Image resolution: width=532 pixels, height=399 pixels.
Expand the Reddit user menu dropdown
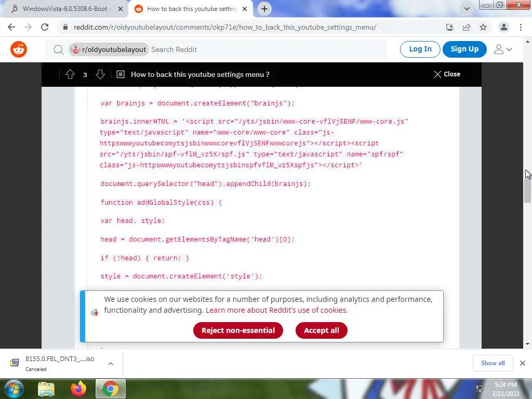503,49
